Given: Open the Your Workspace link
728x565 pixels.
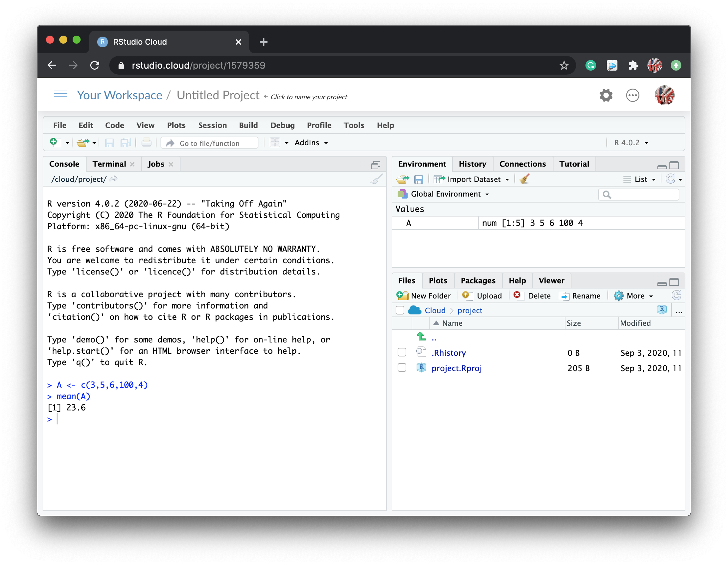Looking at the screenshot, I should 119,95.
